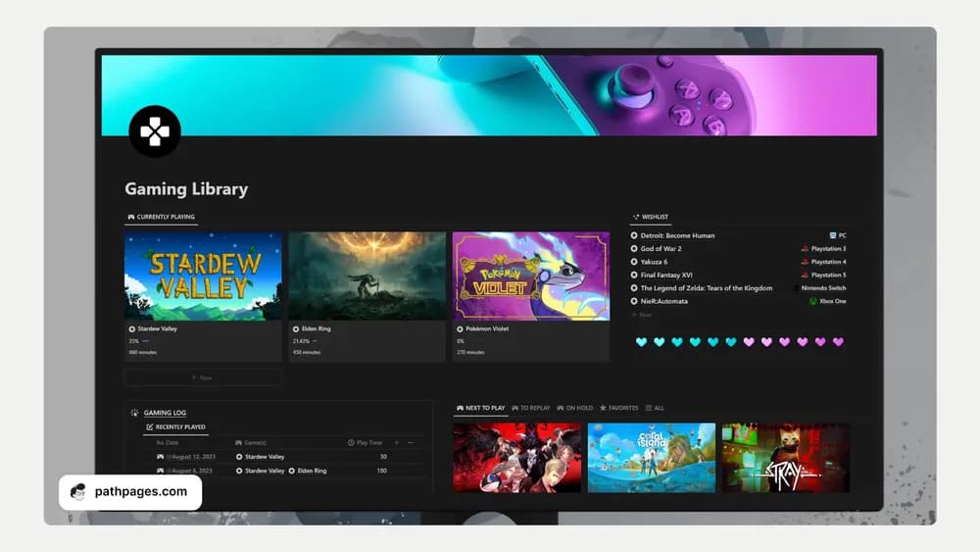Click the Date column header

pyautogui.click(x=168, y=442)
